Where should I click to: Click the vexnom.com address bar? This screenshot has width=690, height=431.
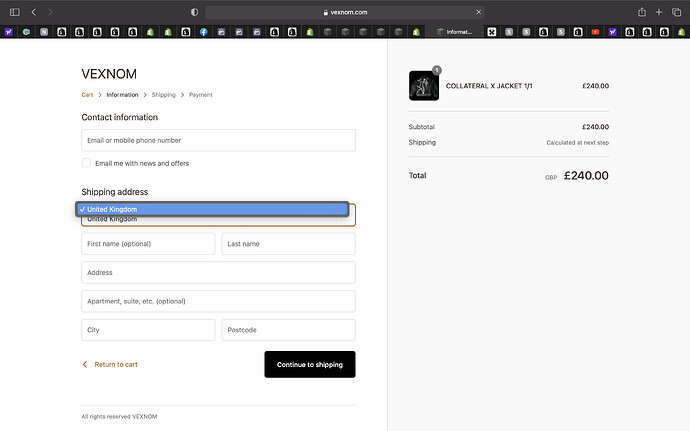[345, 12]
